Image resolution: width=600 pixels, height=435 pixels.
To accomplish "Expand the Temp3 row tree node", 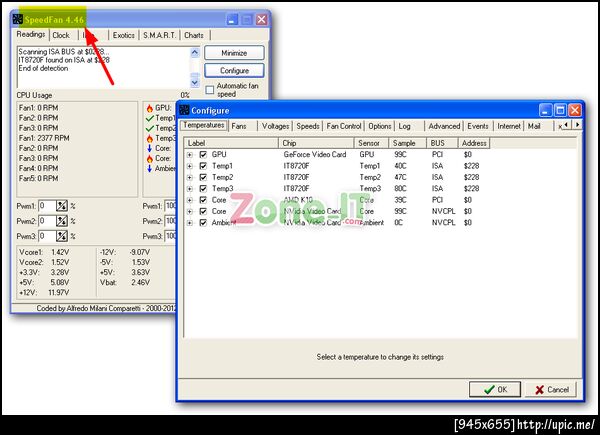I will point(190,189).
